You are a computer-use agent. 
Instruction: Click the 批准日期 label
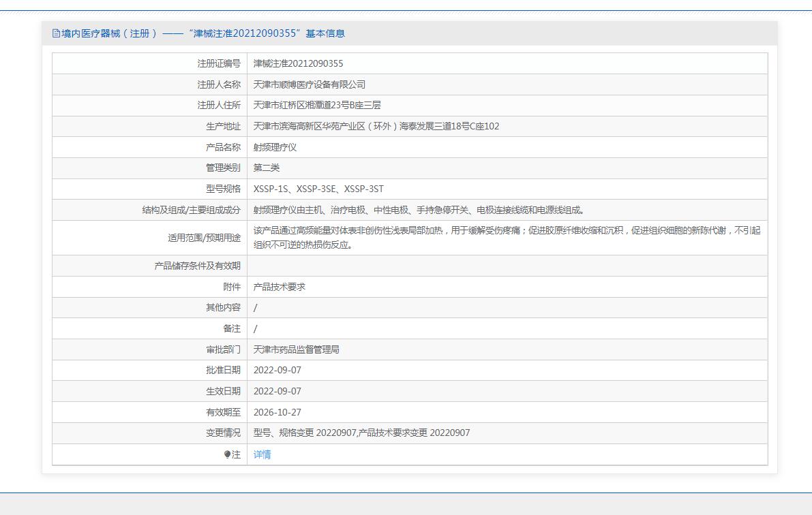pyautogui.click(x=223, y=370)
